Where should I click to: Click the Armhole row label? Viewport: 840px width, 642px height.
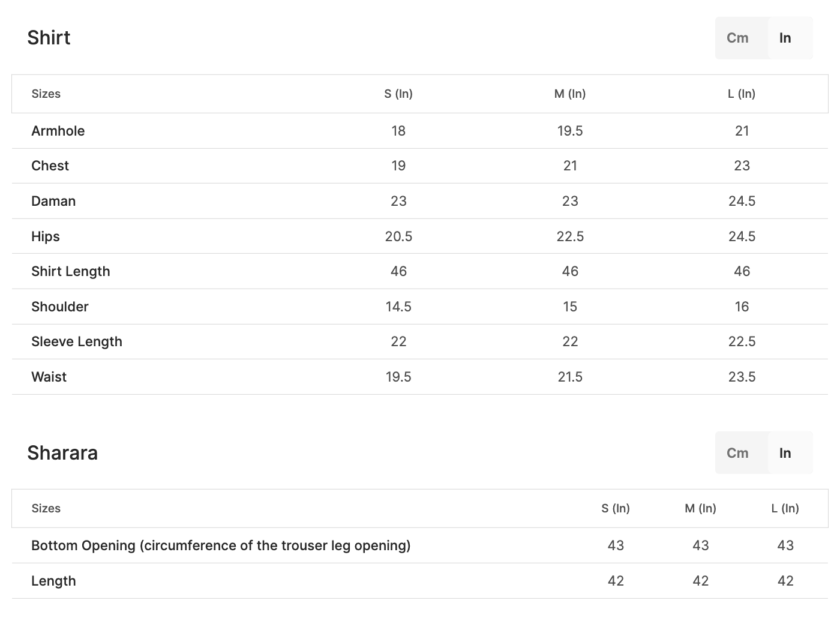point(58,131)
